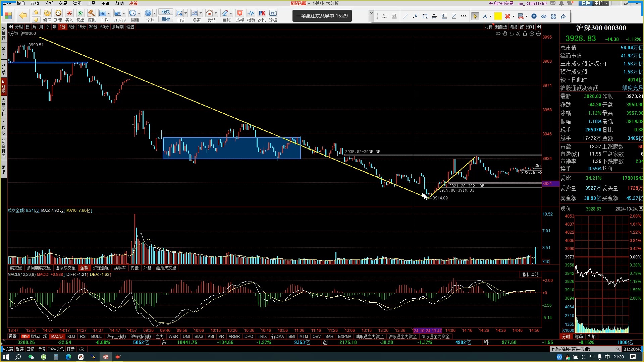Image resolution: width=644 pixels, height=362 pixels.
Task: Switch to the KDJ indicator tab
Action: point(71,336)
